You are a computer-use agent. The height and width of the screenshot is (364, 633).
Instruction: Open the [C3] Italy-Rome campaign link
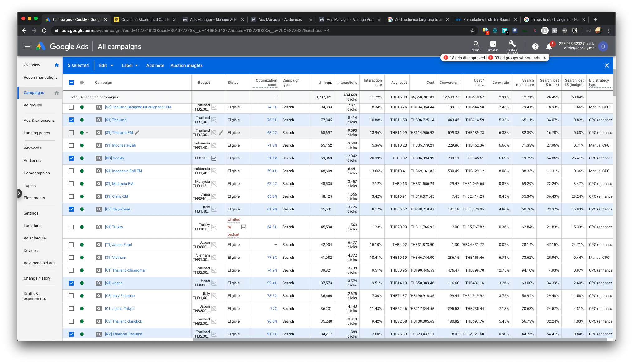117,209
